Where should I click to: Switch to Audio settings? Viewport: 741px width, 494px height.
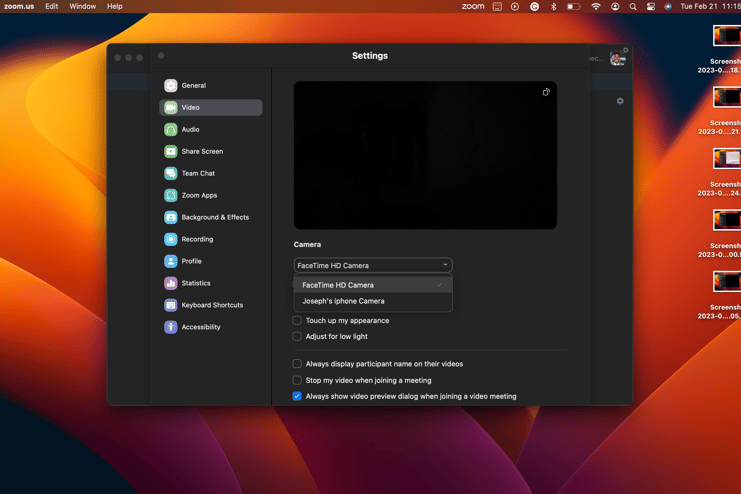(x=211, y=130)
